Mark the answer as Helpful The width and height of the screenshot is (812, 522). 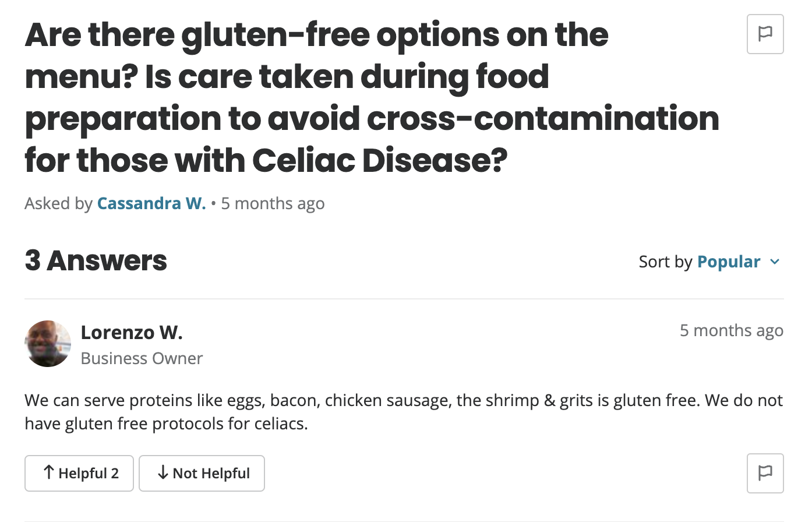click(x=79, y=473)
